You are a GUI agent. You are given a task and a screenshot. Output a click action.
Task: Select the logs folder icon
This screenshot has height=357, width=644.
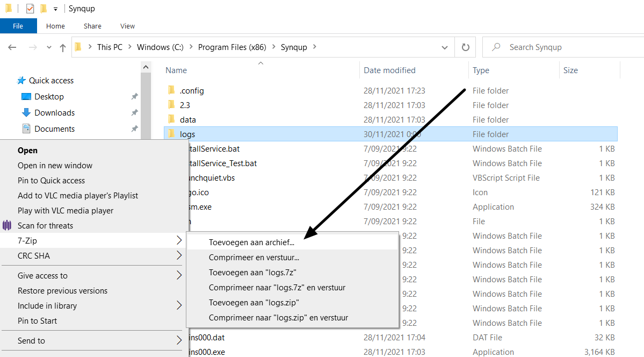(x=172, y=134)
